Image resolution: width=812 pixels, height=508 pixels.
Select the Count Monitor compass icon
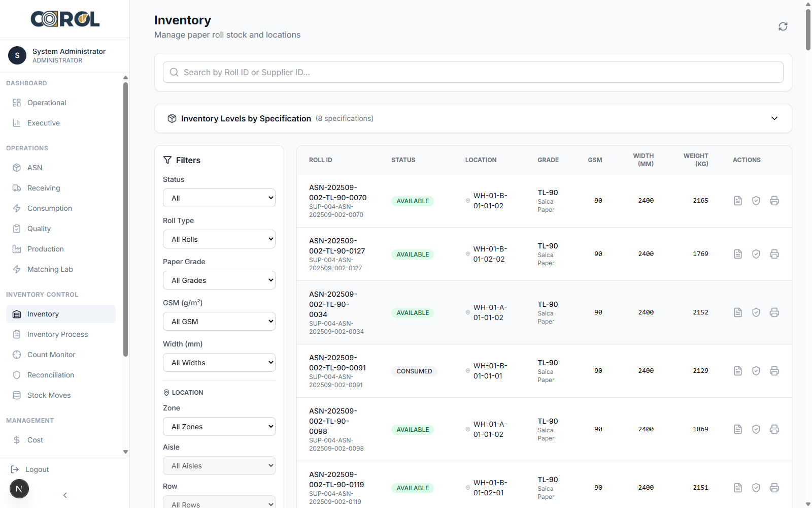(17, 354)
